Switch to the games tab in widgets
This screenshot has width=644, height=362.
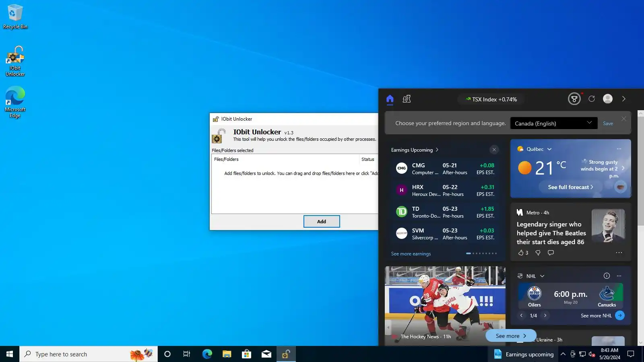point(407,99)
